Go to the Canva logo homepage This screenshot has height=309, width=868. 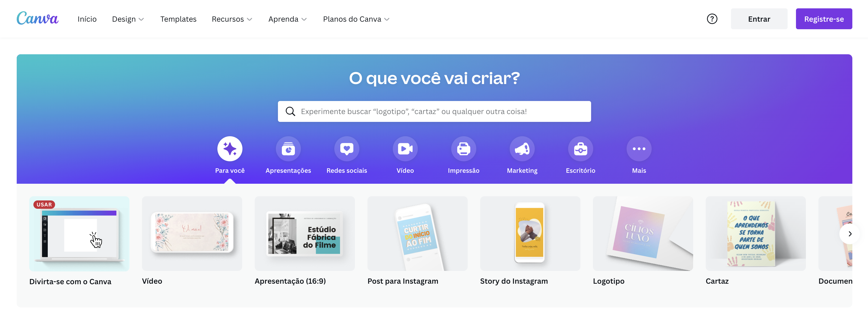pos(37,19)
